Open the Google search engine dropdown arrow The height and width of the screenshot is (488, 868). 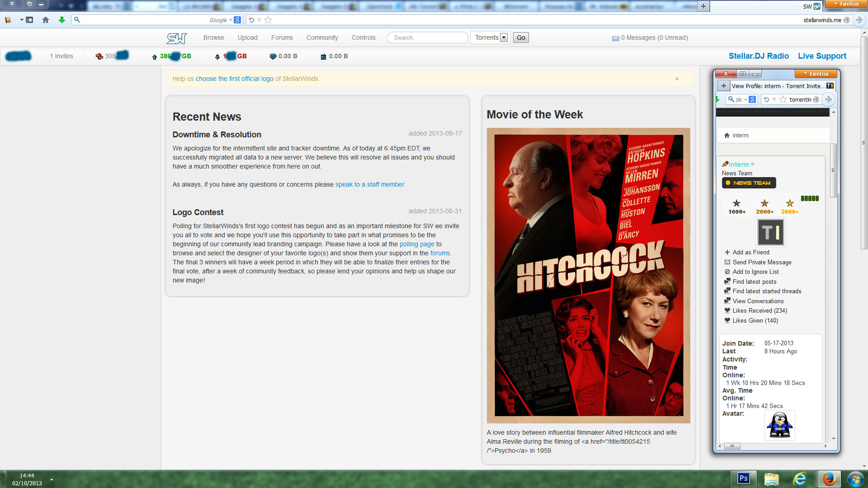click(x=231, y=20)
